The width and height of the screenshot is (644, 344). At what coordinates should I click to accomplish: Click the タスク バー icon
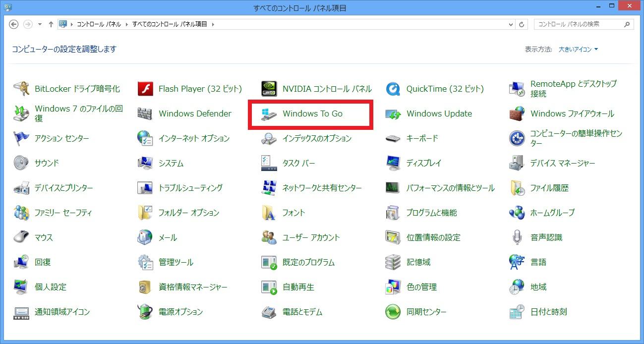point(269,163)
